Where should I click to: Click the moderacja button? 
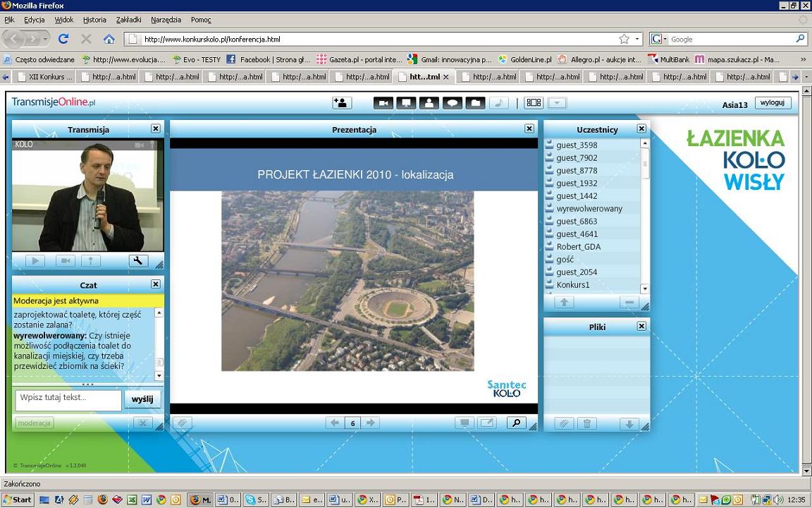click(34, 423)
